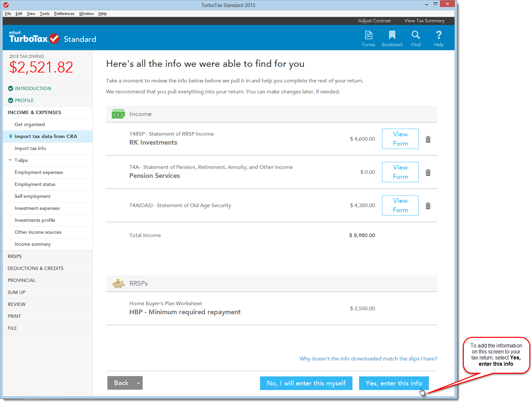This screenshot has width=532, height=404.
Task: Go to Introduction section
Action: [48, 88]
